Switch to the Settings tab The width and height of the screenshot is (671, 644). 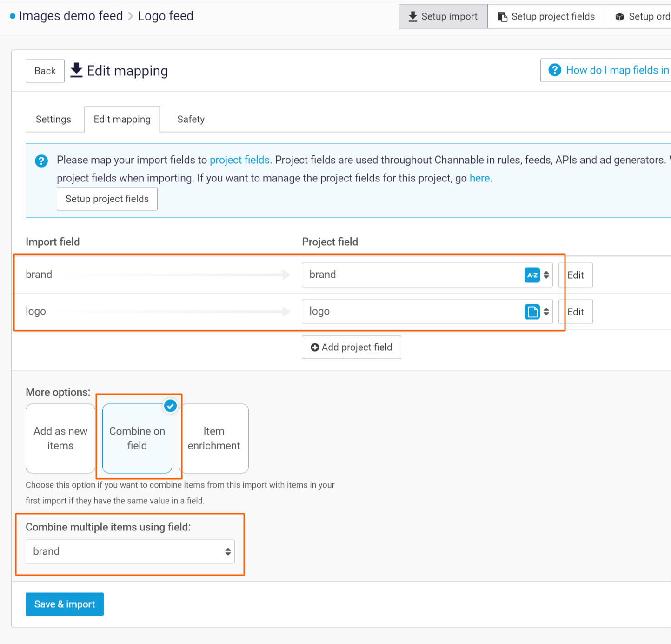click(x=53, y=119)
